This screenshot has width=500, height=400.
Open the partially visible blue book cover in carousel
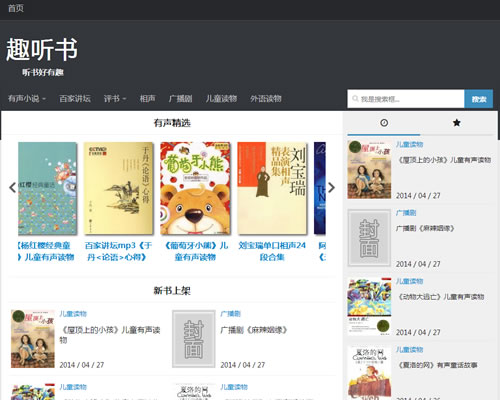coord(320,188)
